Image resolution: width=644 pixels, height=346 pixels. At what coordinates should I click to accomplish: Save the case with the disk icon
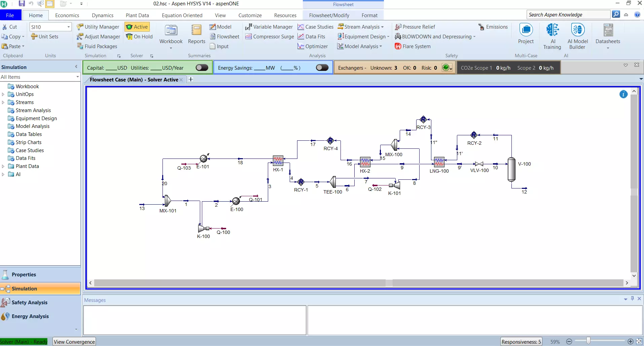(x=22, y=4)
